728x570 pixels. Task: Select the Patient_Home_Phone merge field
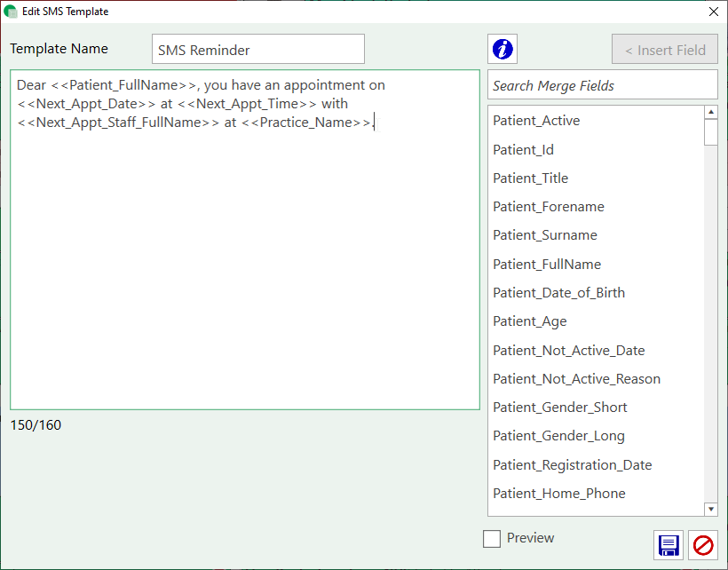click(x=559, y=493)
